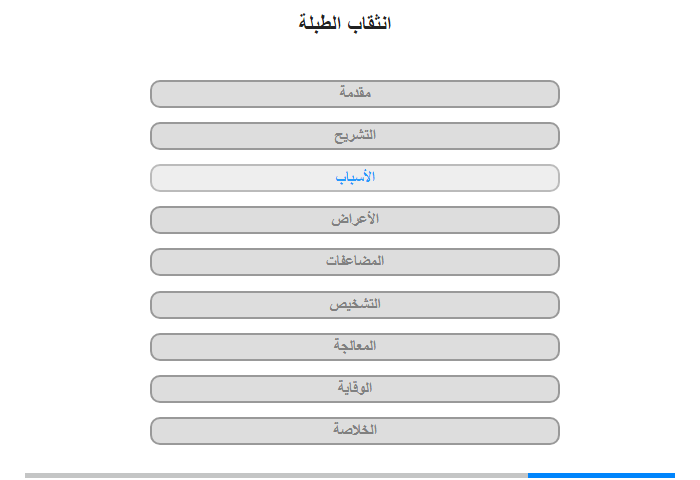
Task: Choose the الوقاية (Prevention) menu item
Action: tap(355, 388)
